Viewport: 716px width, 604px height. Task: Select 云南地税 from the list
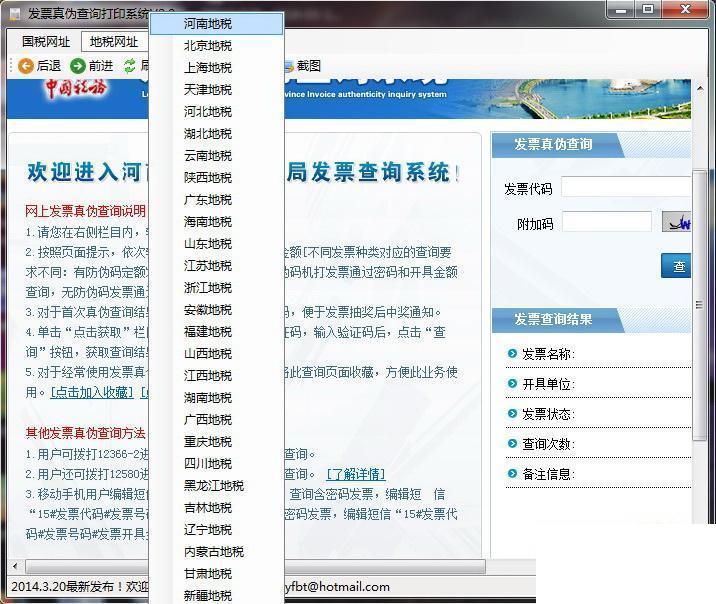[216, 156]
